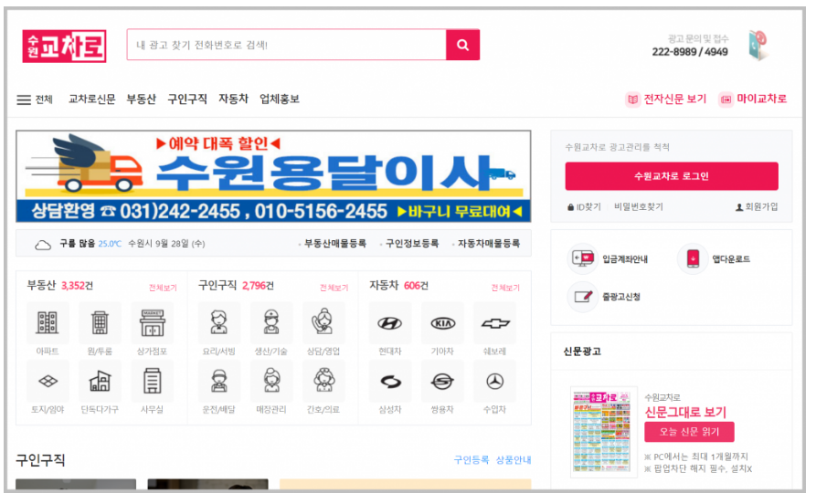Open the 상담/영업 job icon
The width and height of the screenshot is (816, 504).
(x=323, y=323)
